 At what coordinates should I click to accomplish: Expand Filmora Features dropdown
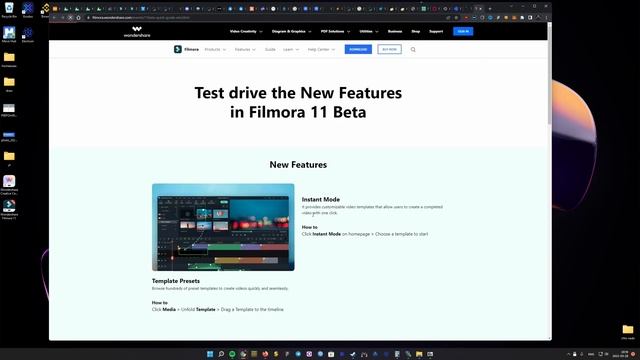pyautogui.click(x=245, y=49)
